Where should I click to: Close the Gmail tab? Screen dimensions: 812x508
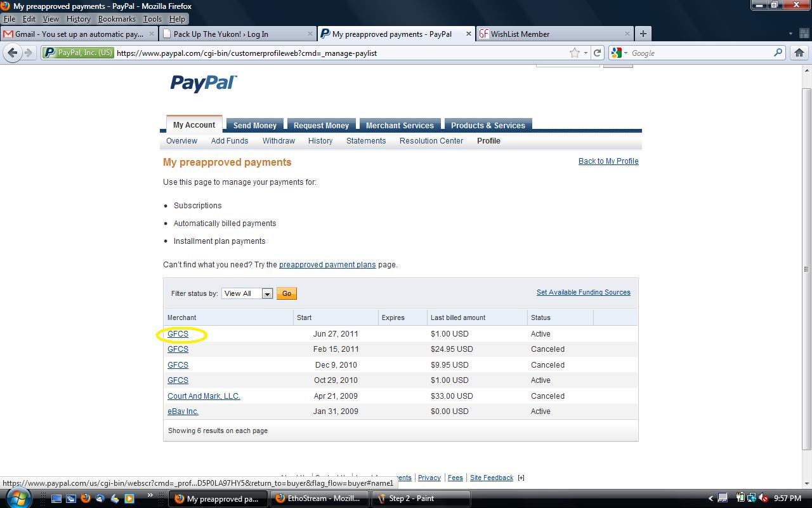pyautogui.click(x=152, y=34)
